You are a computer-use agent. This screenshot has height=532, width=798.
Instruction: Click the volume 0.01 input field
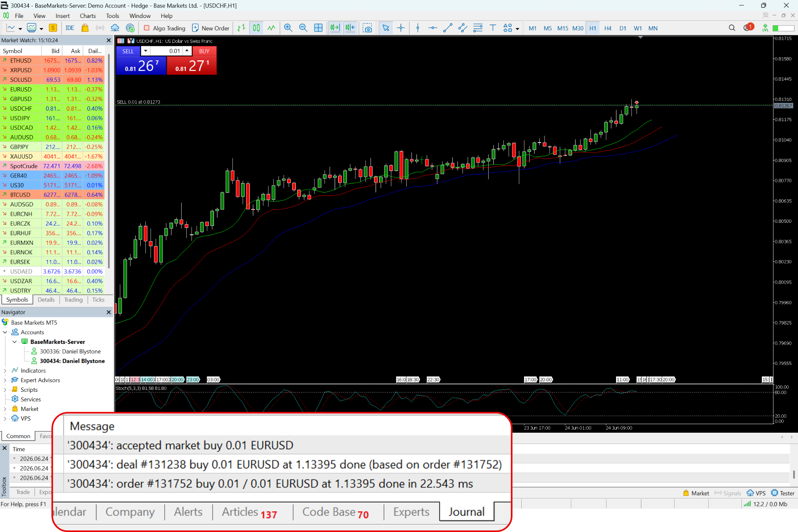pyautogui.click(x=167, y=51)
